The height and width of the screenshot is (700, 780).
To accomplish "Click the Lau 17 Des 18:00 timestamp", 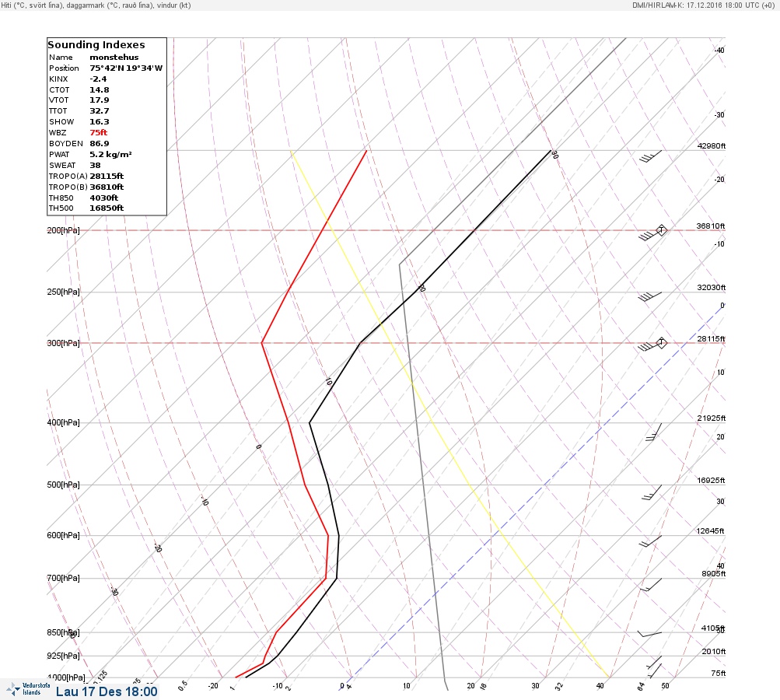I will (x=107, y=691).
